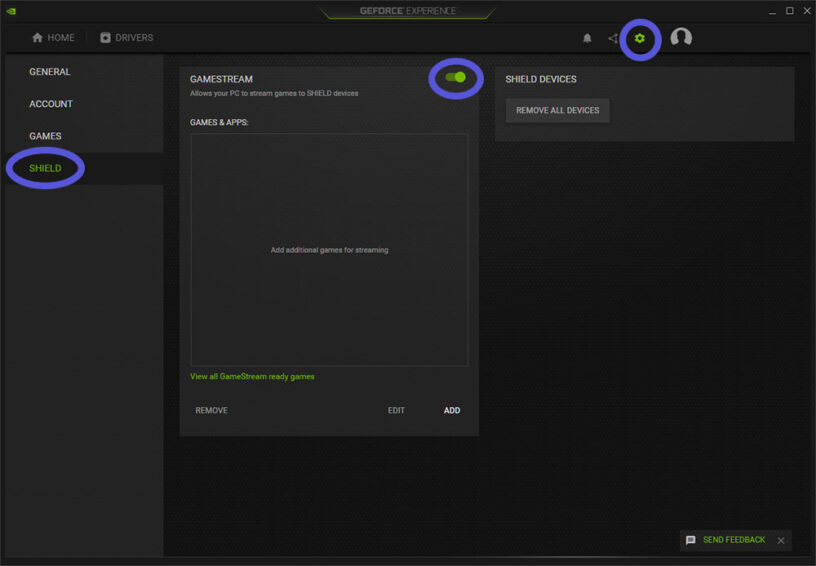816x566 pixels.
Task: Open View all GameStream ready games link
Action: point(252,377)
